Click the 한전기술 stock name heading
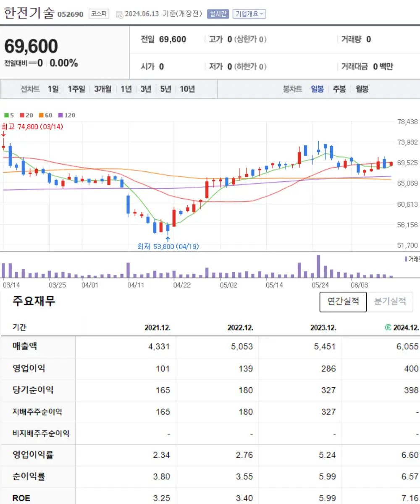The image size is (420, 504). (x=29, y=13)
